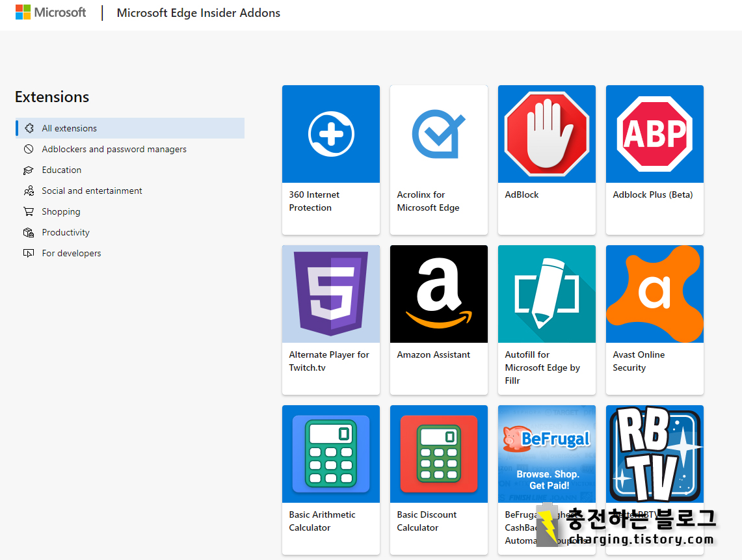Open the Basic Discount Calculator red icon
The image size is (742, 560).
click(439, 454)
